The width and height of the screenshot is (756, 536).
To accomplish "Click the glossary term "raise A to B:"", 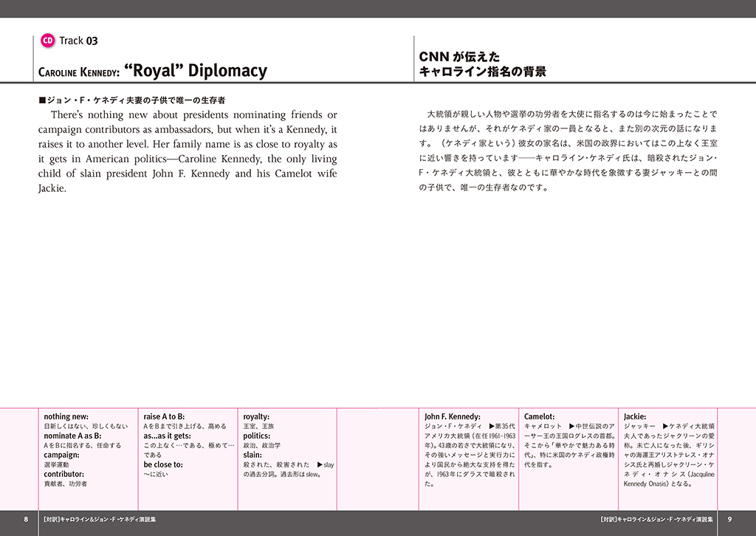I will (x=164, y=416).
